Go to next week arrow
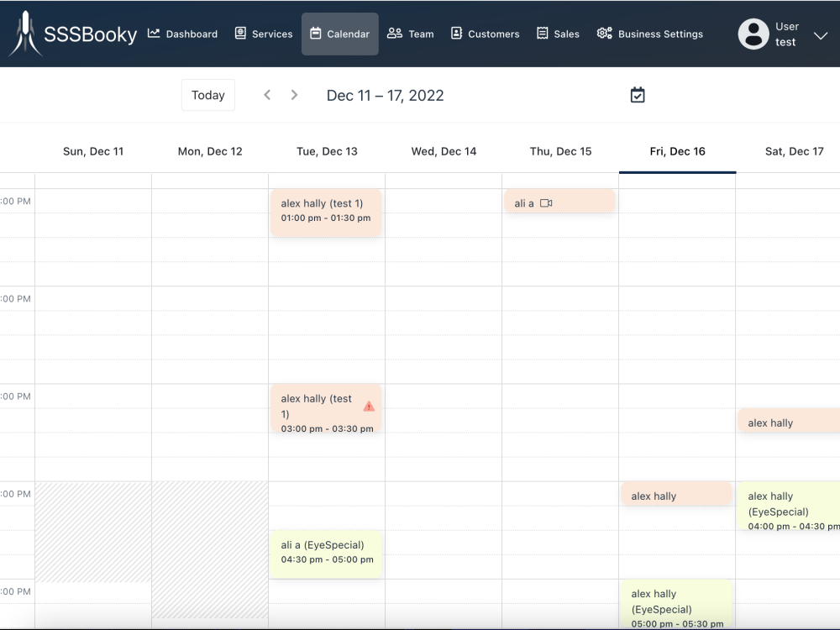Image resolution: width=840 pixels, height=630 pixels. coord(294,95)
